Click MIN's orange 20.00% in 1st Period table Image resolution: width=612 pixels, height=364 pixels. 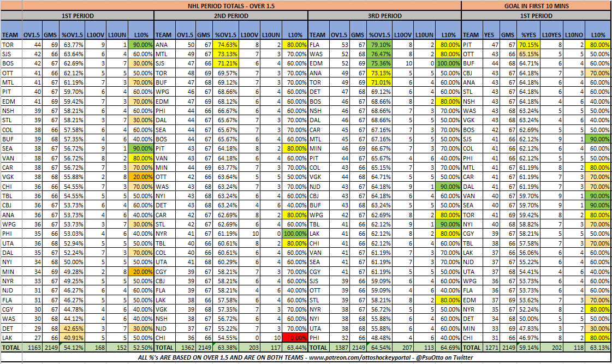click(141, 272)
